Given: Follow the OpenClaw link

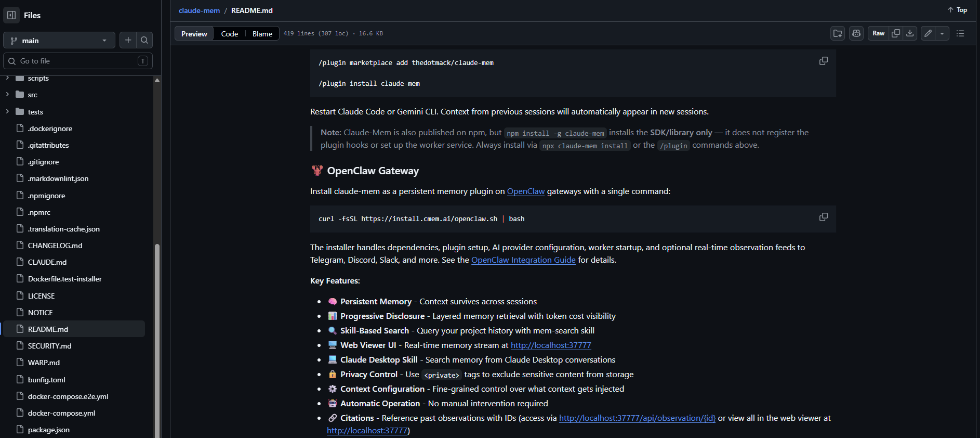Looking at the screenshot, I should pos(526,191).
